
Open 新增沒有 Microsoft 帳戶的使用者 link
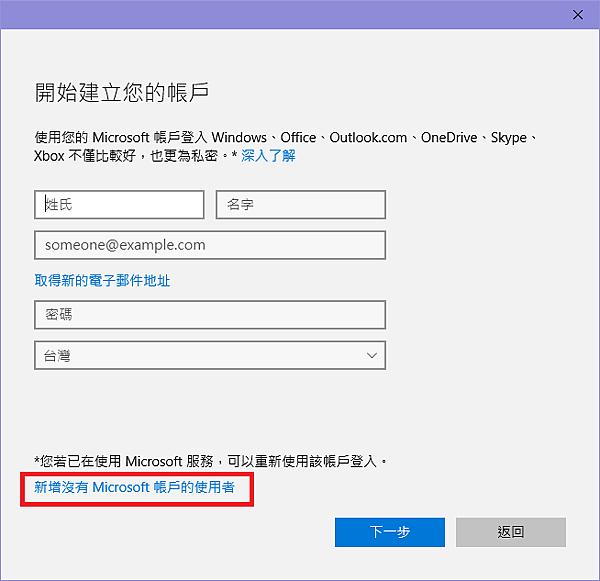(x=134, y=487)
